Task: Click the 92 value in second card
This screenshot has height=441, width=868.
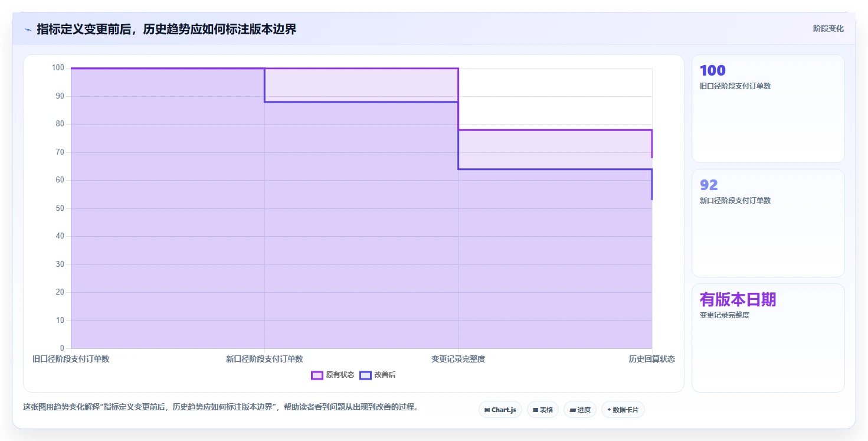Action: (709, 185)
